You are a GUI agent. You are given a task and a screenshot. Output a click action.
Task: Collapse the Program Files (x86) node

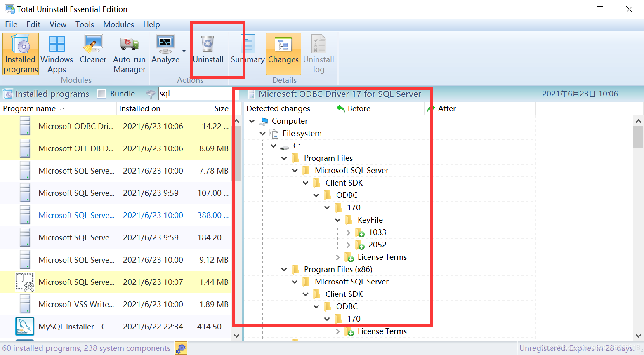(x=284, y=270)
